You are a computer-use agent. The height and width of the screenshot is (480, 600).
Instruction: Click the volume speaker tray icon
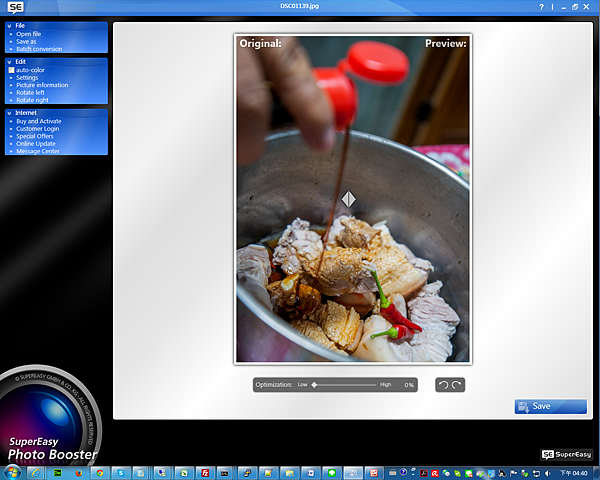click(548, 473)
